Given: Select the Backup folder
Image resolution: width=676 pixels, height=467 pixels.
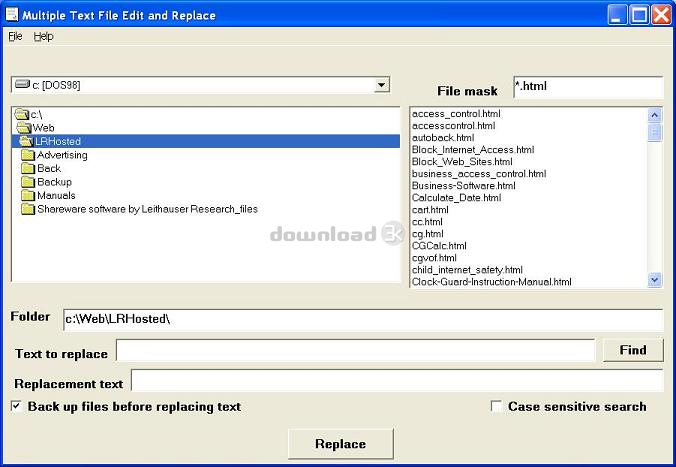Looking at the screenshot, I should click(x=54, y=182).
